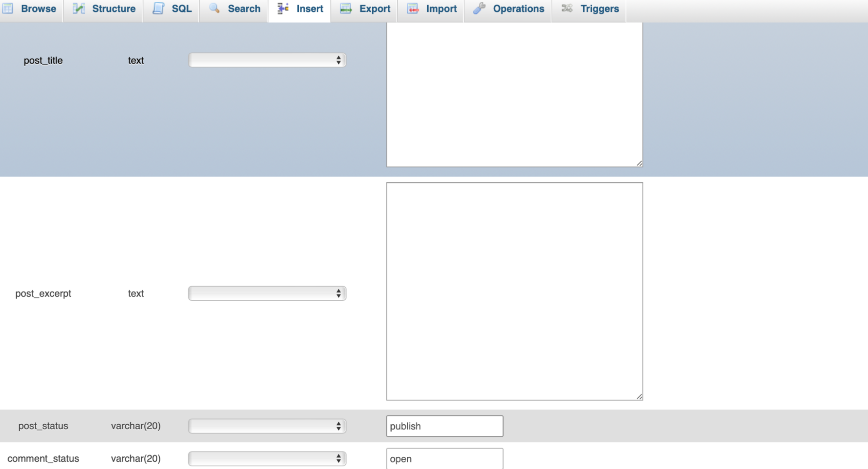Click the Browse tab
Viewport: 868px width, 469px height.
pos(31,9)
